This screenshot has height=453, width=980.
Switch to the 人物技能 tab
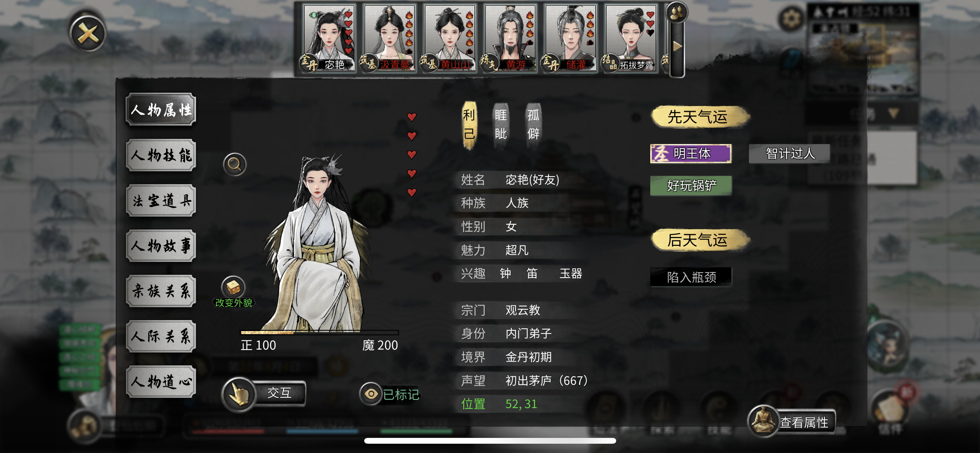tap(161, 155)
